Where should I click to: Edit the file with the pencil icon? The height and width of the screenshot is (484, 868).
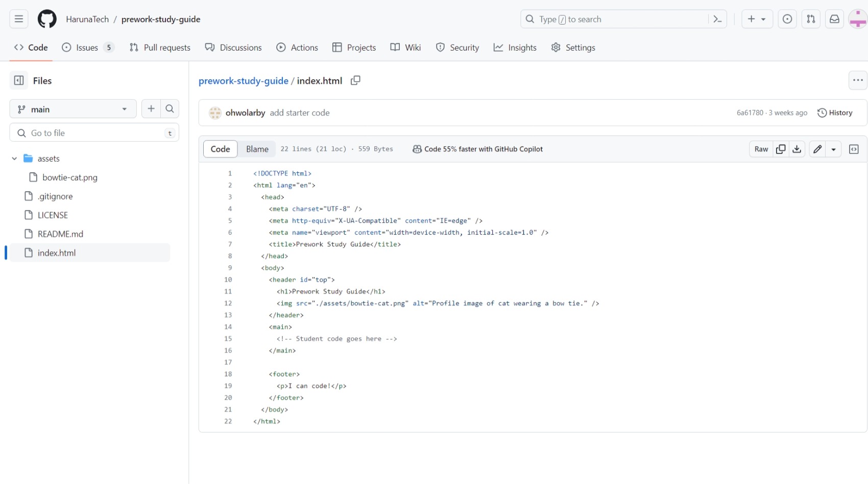(817, 149)
